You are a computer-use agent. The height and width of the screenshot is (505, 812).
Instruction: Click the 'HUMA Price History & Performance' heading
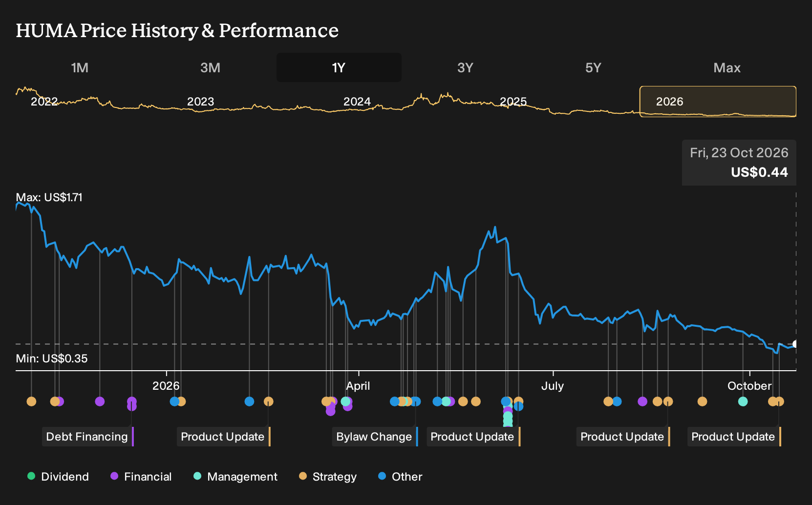click(177, 30)
